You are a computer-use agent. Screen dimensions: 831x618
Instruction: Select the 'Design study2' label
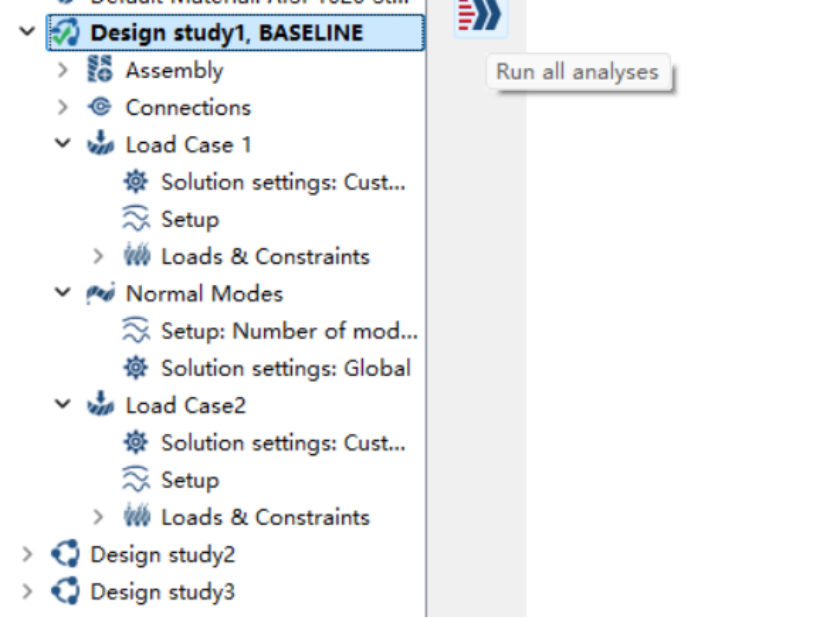pos(163,555)
